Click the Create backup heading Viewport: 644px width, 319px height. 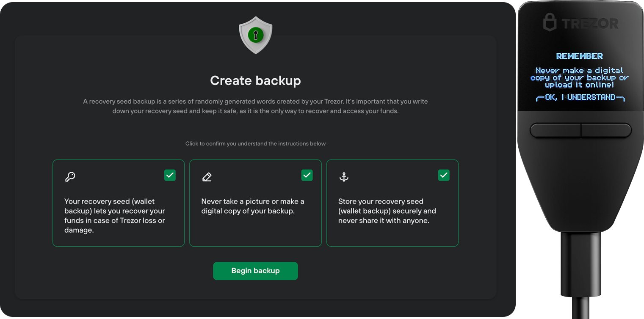[255, 80]
